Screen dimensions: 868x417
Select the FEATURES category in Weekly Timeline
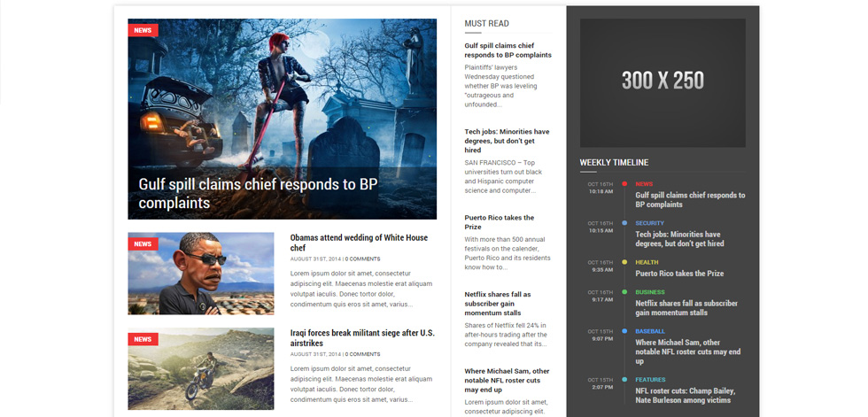point(650,380)
